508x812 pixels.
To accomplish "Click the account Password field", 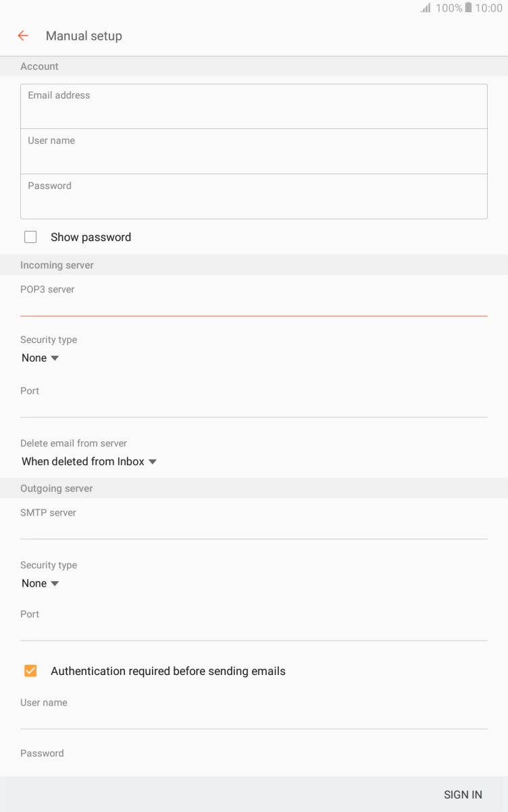I will [x=253, y=196].
